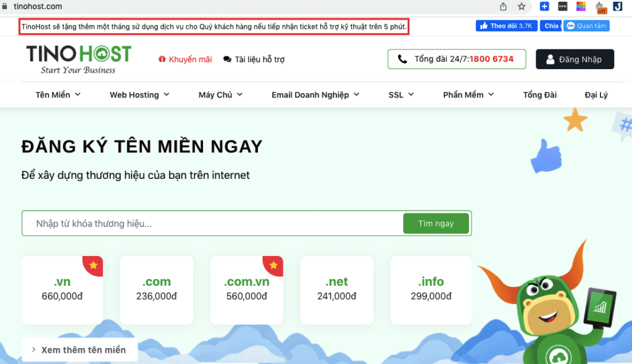
Task: Click the extension icon labeled off
Action: (600, 7)
